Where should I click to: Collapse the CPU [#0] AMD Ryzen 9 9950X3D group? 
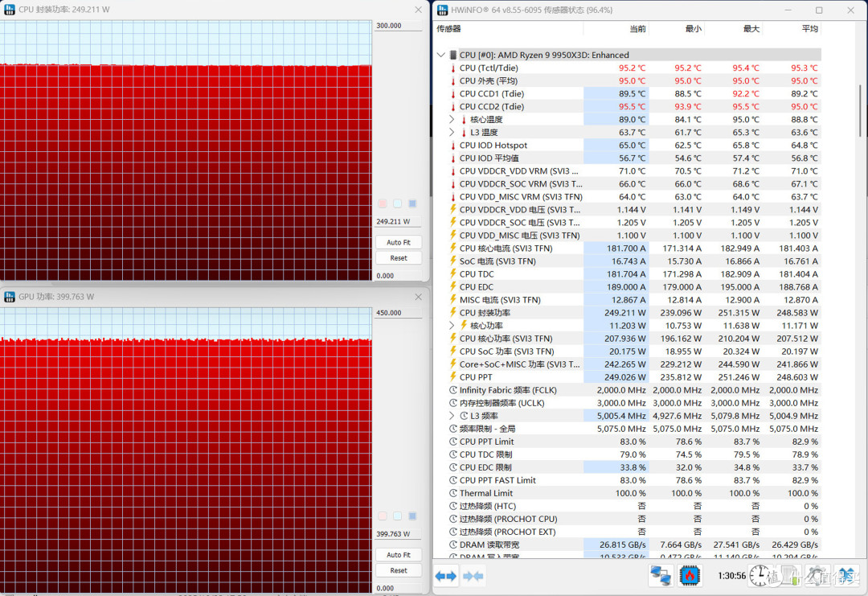point(440,55)
